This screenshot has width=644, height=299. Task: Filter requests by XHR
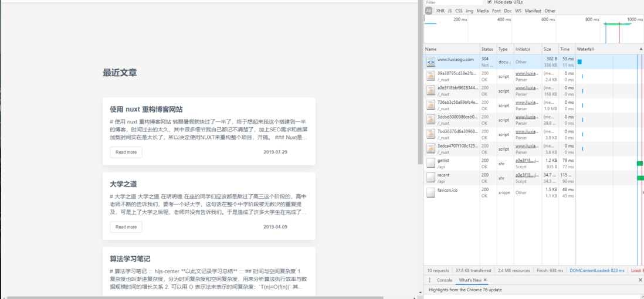(x=440, y=11)
